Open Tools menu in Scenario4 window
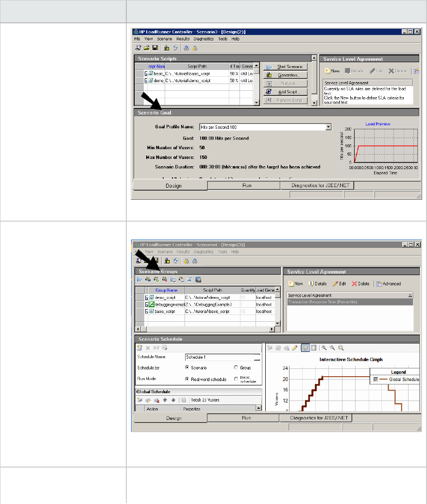 coord(222,252)
